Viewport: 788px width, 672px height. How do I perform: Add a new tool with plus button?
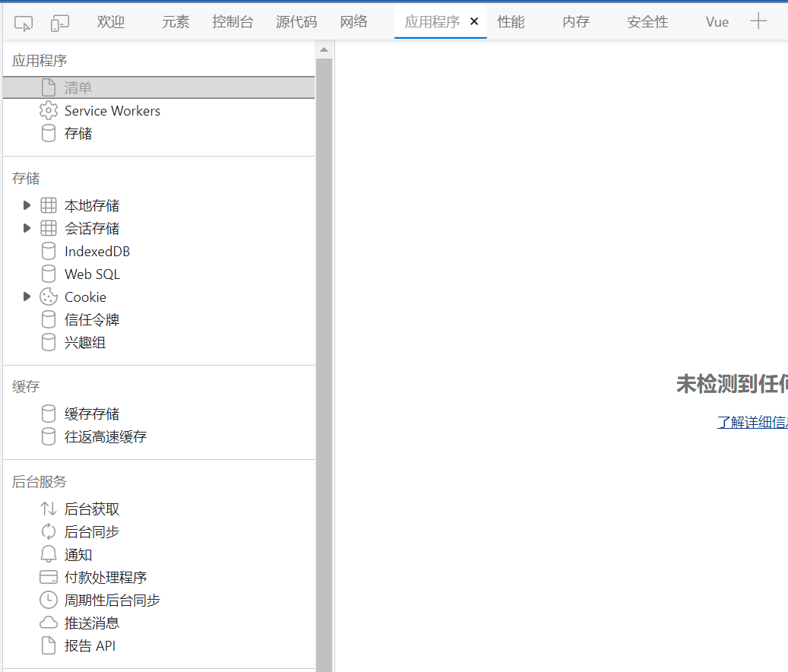coord(758,21)
